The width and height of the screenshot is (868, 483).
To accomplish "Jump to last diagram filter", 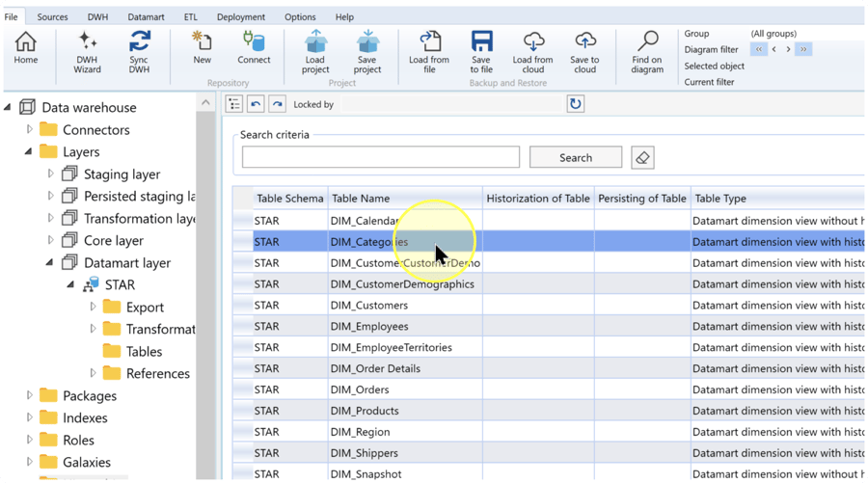I will pyautogui.click(x=803, y=49).
